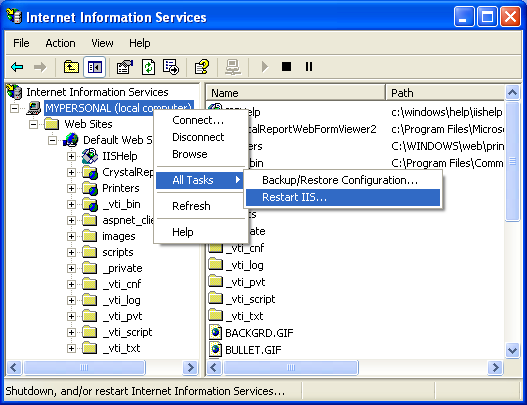Open the Help menu in menu bar
The image size is (527, 405).
(x=140, y=43)
